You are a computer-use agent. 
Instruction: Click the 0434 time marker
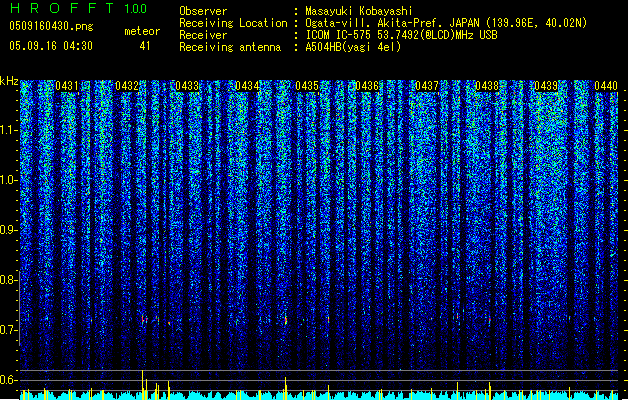click(x=247, y=86)
